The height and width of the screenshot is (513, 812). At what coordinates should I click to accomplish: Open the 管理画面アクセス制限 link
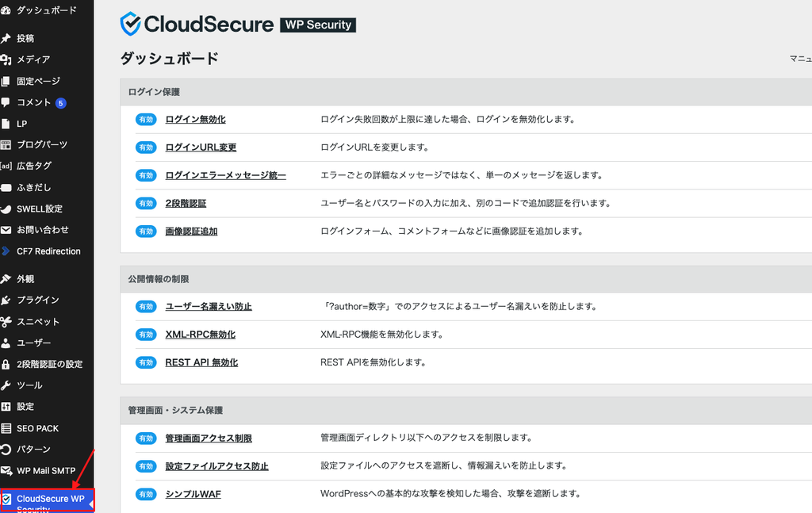(209, 438)
